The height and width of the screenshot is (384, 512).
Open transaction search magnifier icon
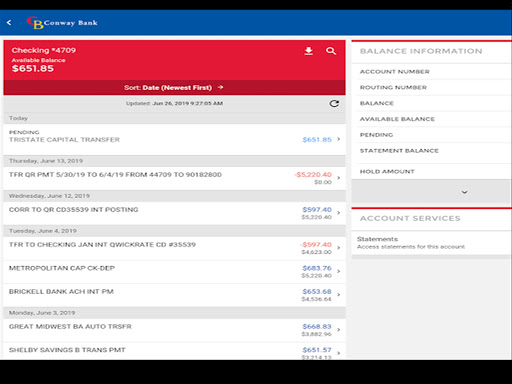(x=331, y=51)
